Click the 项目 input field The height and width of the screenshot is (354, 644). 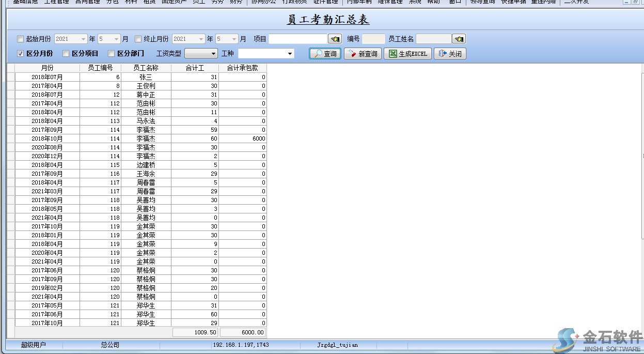pyautogui.click(x=298, y=39)
